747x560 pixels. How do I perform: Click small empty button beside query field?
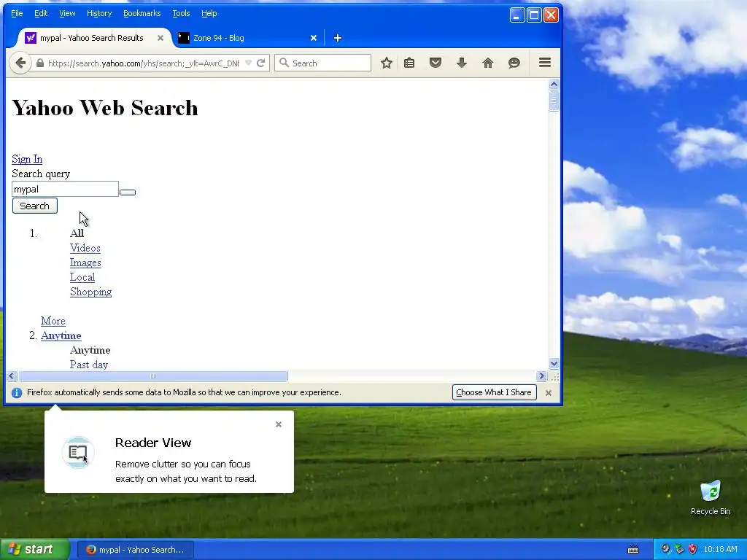[x=128, y=192]
